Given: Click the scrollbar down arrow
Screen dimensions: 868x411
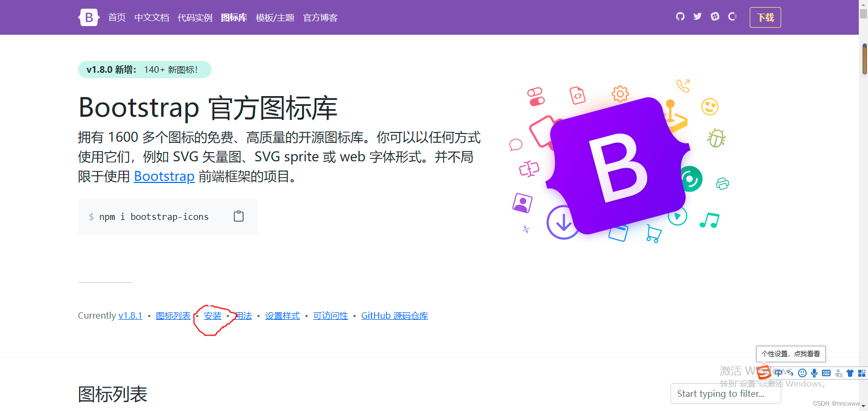Looking at the screenshot, I should (863, 407).
